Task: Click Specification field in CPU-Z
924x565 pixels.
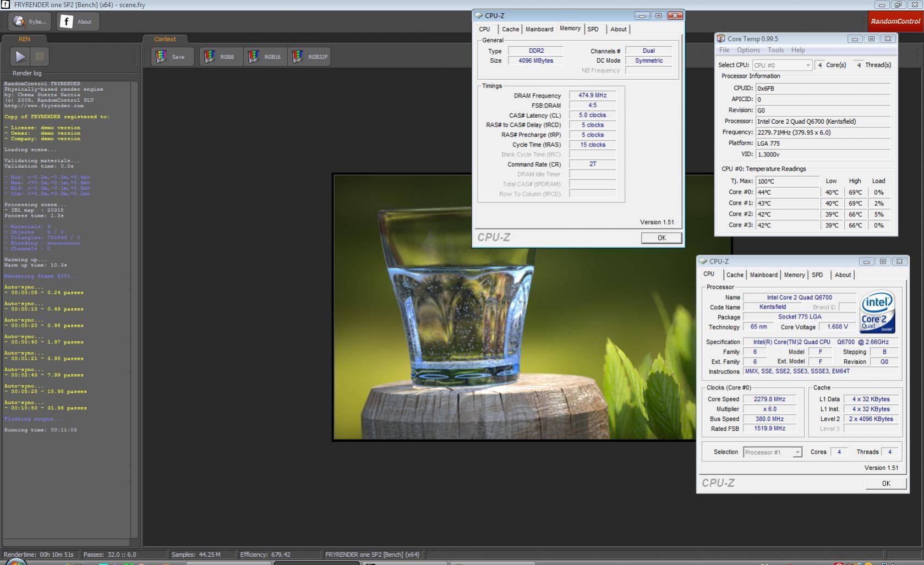Action: pyautogui.click(x=821, y=342)
